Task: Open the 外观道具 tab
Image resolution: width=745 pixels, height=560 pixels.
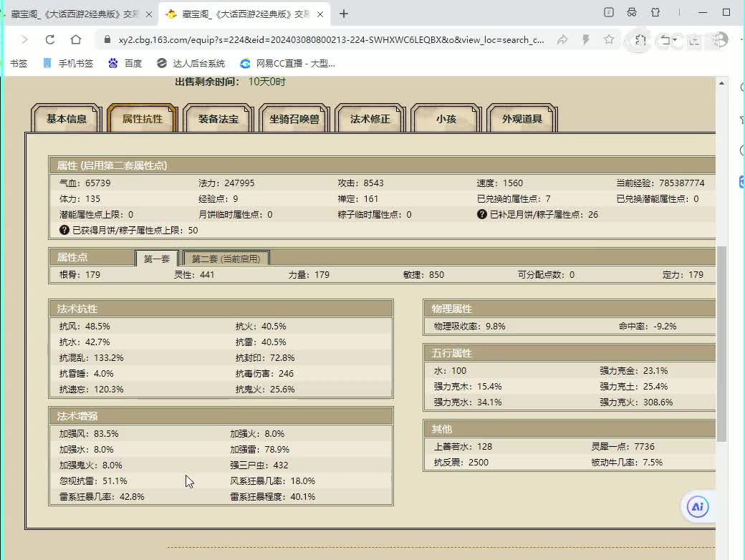Action: 522,119
